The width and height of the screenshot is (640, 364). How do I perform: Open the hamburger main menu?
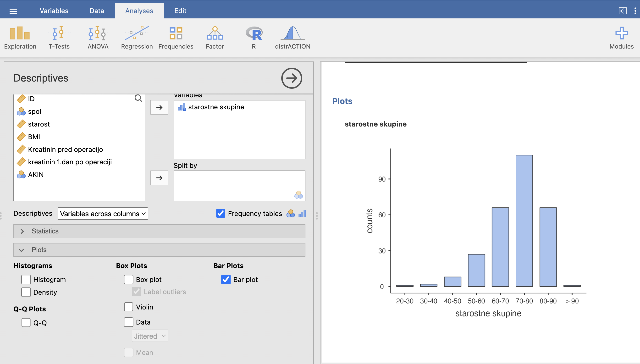click(x=13, y=11)
